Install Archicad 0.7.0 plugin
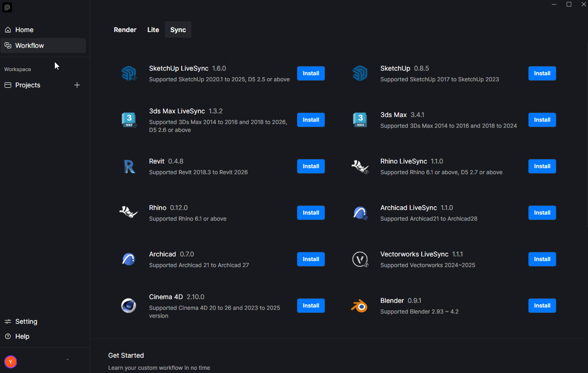 tap(311, 259)
